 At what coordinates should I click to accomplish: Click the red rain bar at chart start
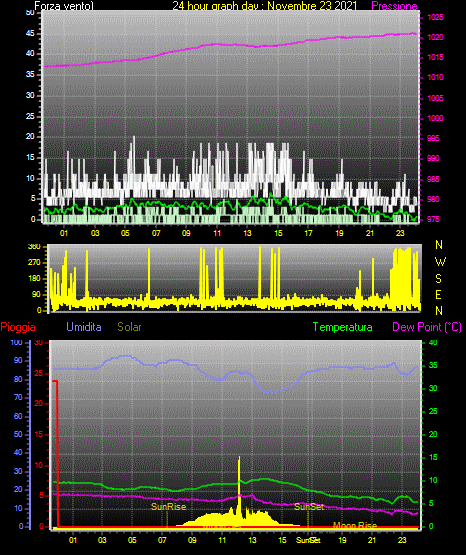[56, 454]
